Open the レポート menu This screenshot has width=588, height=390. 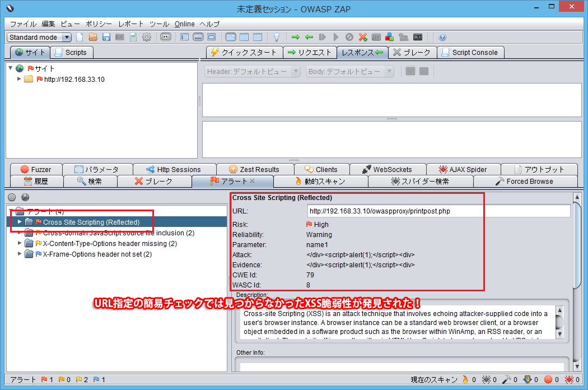tap(131, 24)
